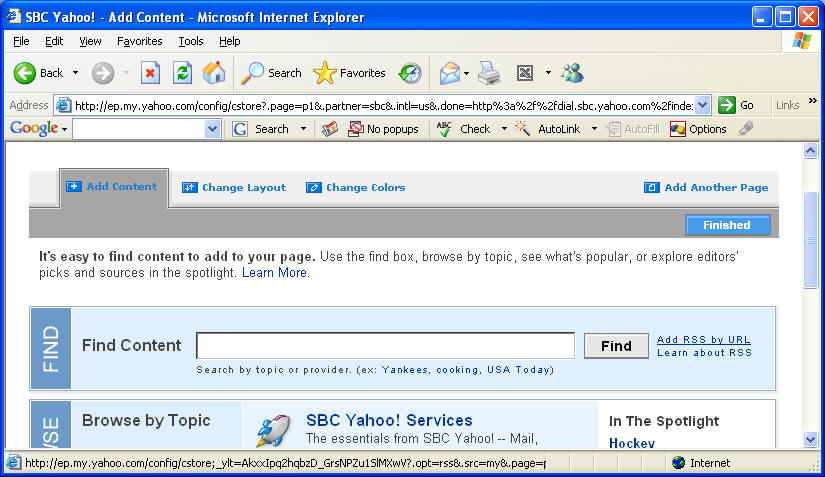Open the View menu
The width and height of the screenshot is (825, 477).
click(x=90, y=41)
